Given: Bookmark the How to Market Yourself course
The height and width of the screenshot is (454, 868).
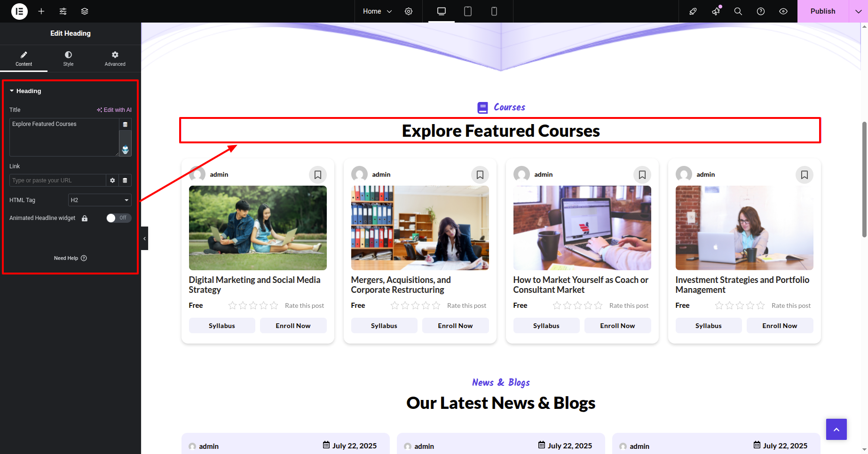Looking at the screenshot, I should [642, 175].
